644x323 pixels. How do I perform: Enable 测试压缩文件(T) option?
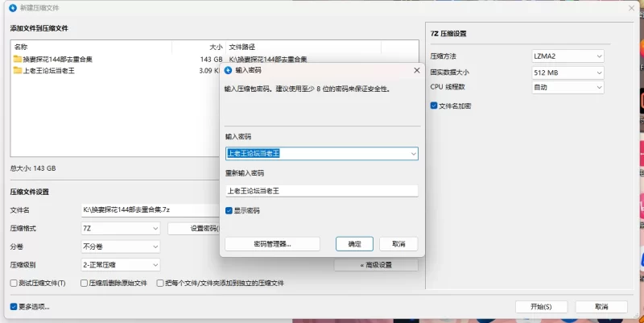pos(14,284)
